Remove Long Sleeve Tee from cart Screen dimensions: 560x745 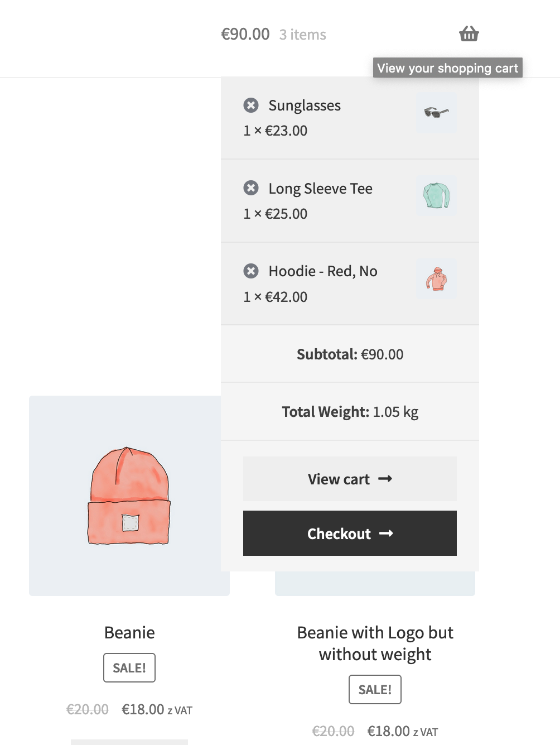[251, 188]
